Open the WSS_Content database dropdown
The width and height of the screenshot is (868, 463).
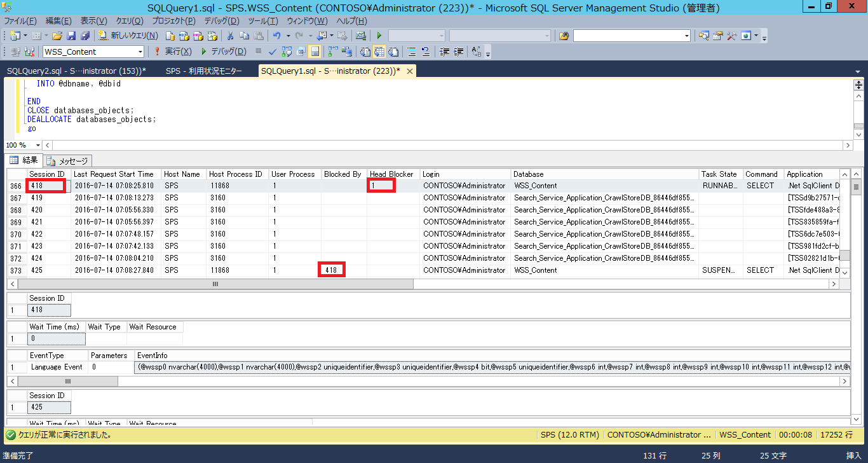click(140, 52)
